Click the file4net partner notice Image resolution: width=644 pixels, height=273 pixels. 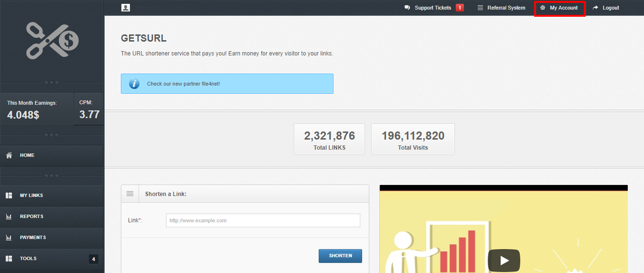[x=227, y=84]
